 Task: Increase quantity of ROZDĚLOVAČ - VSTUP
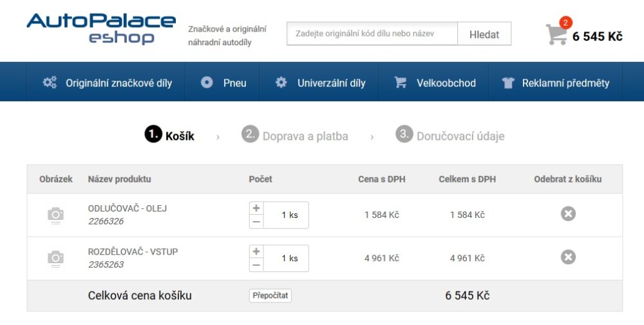click(x=256, y=251)
